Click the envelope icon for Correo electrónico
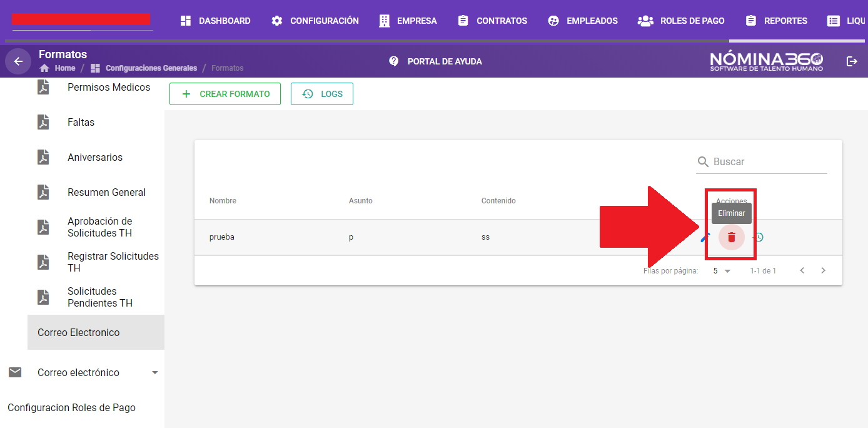This screenshot has width=868, height=428. pos(15,372)
